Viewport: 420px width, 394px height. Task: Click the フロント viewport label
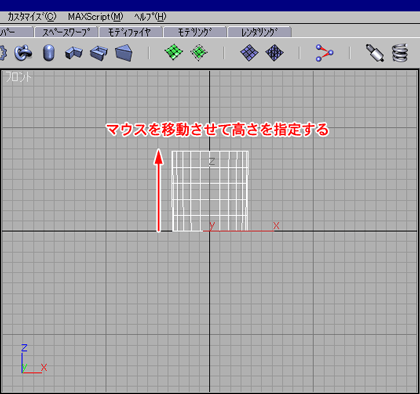19,77
